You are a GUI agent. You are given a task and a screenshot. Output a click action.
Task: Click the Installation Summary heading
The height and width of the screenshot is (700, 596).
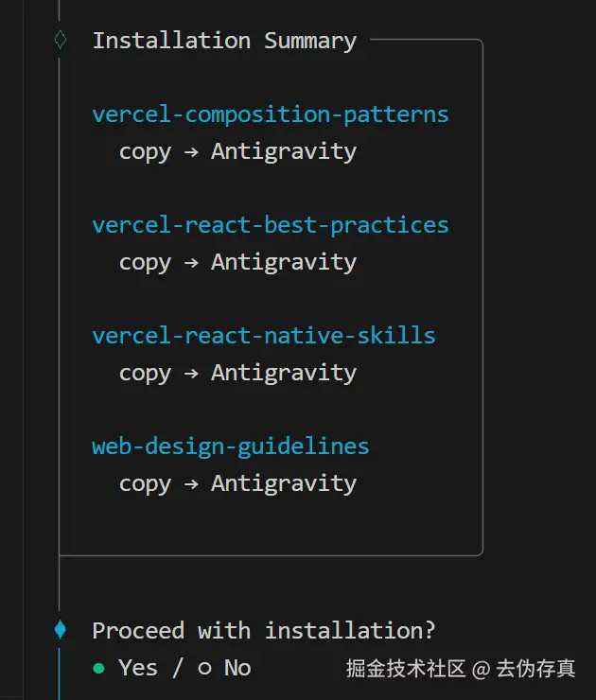[x=224, y=41]
